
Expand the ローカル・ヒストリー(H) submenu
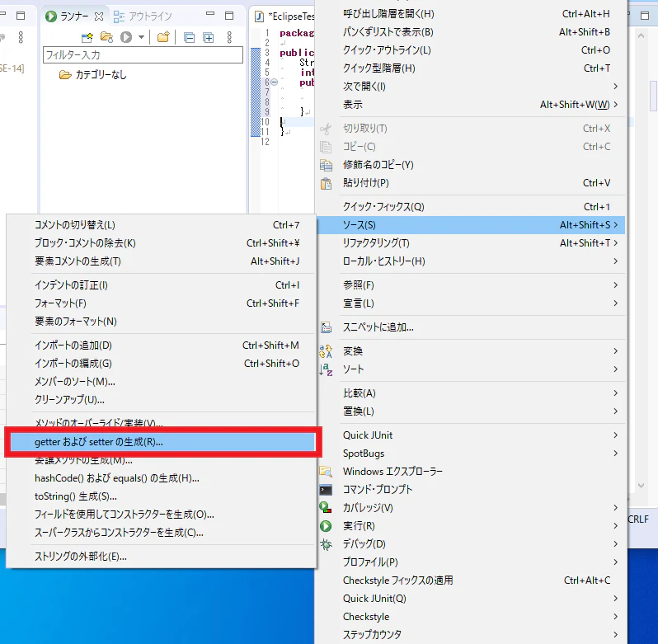(x=471, y=261)
